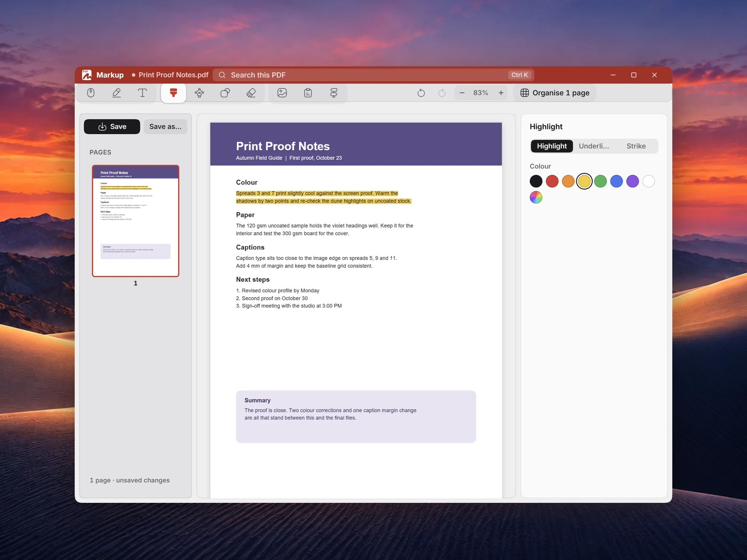Choose the purple colour swatch
The height and width of the screenshot is (560, 747).
coord(633,181)
